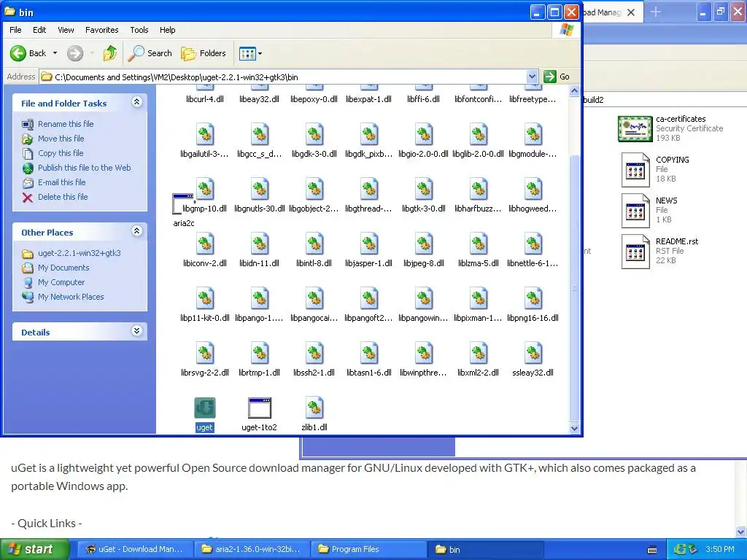Click the system tray clock
747x560 pixels.
(x=720, y=550)
